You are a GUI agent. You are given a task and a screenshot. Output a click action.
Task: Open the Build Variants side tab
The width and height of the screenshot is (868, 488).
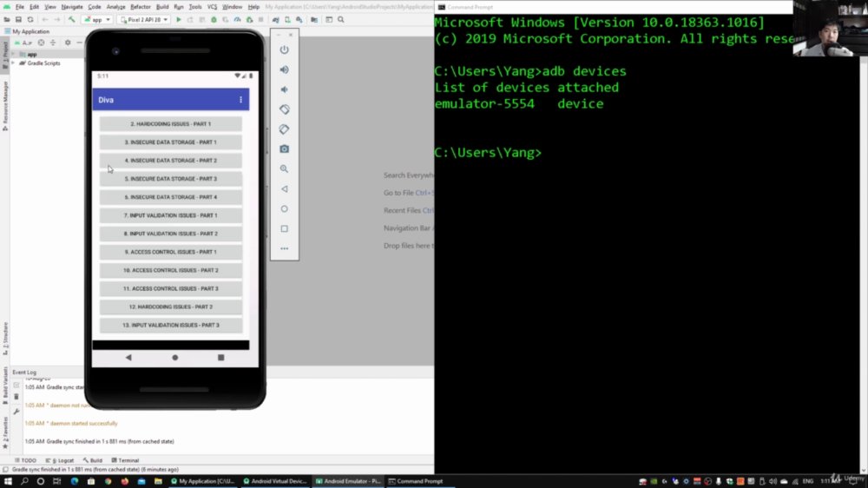pos(5,386)
